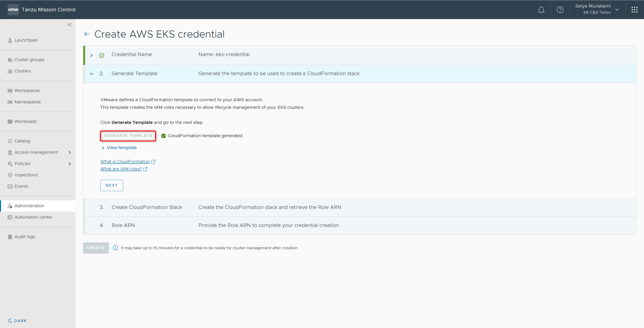The image size is (644, 328).
Task: Expand Policies submenu arrow
Action: (70, 164)
